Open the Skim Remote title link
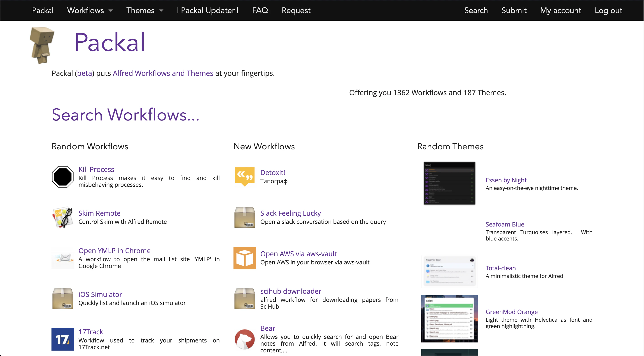The image size is (644, 356). tap(100, 213)
